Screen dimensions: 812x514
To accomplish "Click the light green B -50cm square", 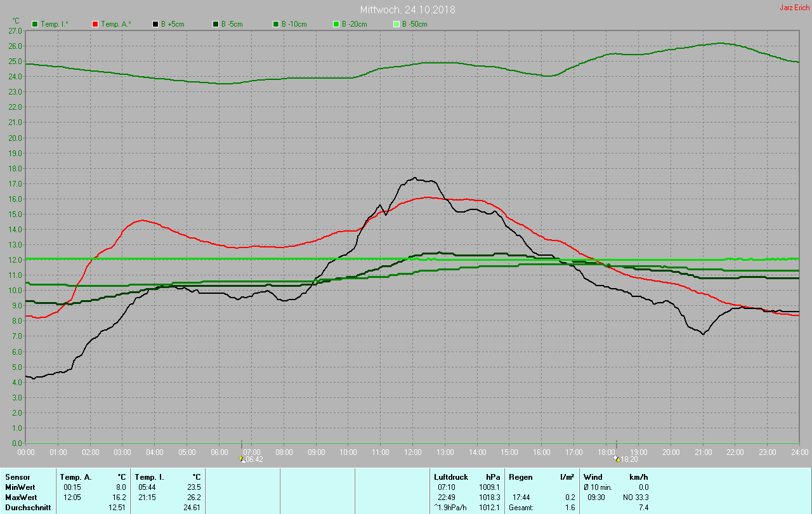I will 396,24.
